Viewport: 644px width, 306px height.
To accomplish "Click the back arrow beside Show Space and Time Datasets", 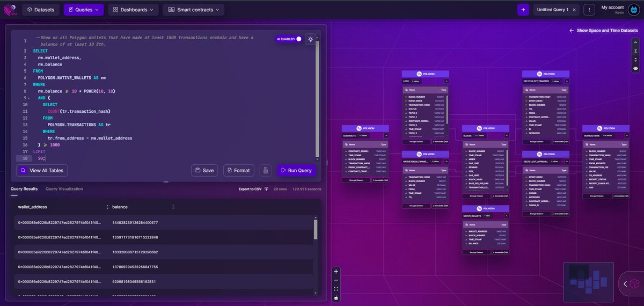I will pos(572,31).
